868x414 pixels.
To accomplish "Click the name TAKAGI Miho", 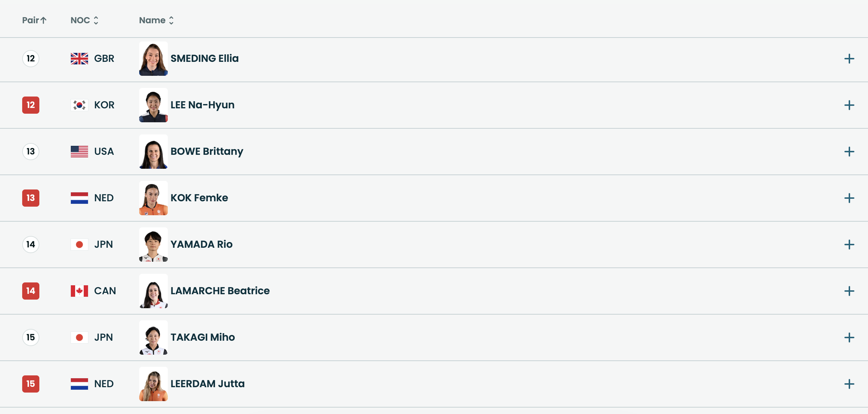I will (x=203, y=337).
